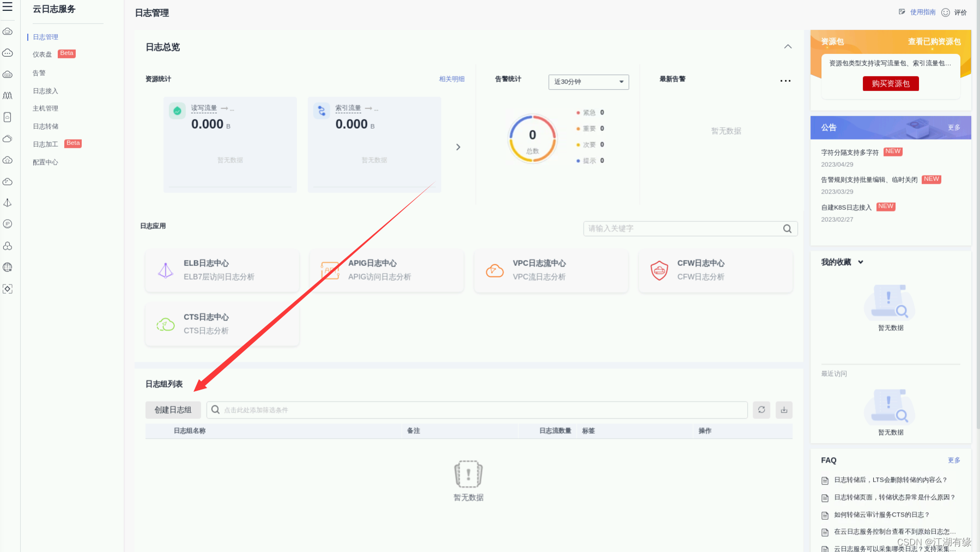Open FAQ about LTS deleting transferred content
Viewport: 980px width, 552px height.
891,480
